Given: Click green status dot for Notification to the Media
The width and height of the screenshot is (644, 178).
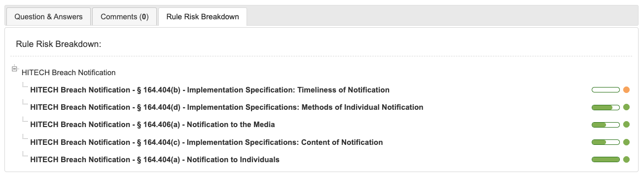Looking at the screenshot, I should (626, 125).
